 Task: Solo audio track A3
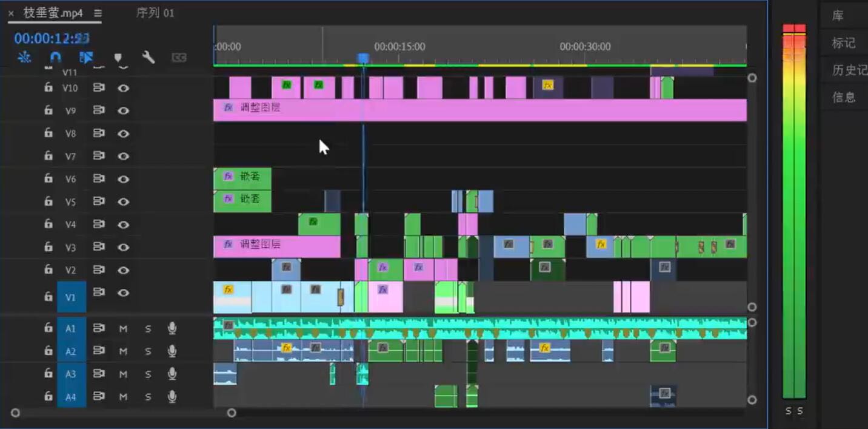click(x=148, y=374)
